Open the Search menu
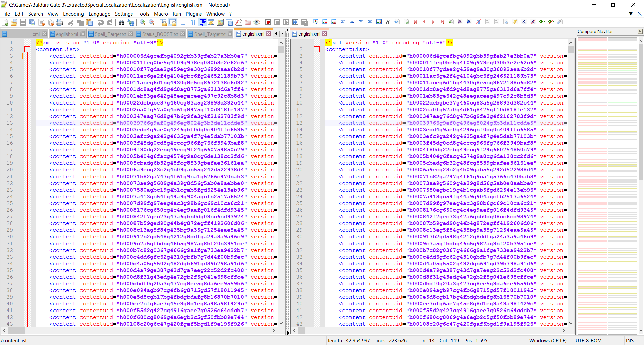The width and height of the screenshot is (644, 345). coord(35,14)
